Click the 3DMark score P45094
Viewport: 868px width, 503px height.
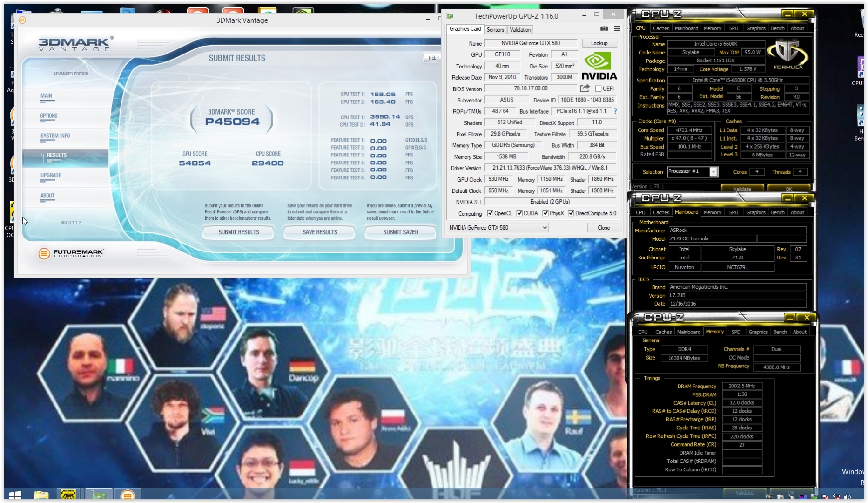(x=232, y=122)
